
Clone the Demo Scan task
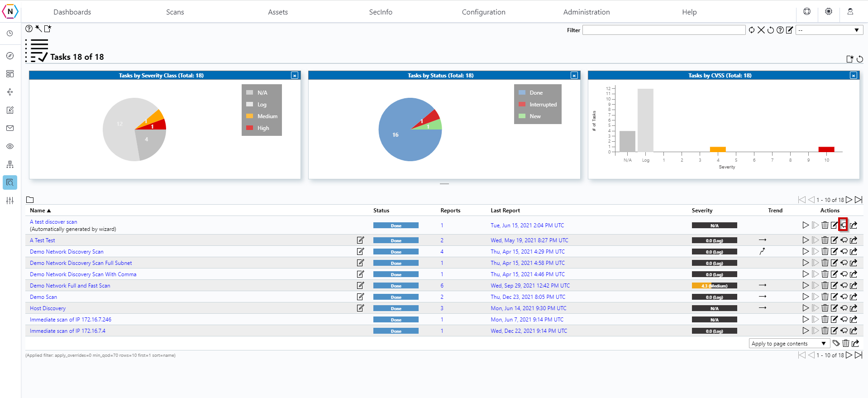point(844,297)
